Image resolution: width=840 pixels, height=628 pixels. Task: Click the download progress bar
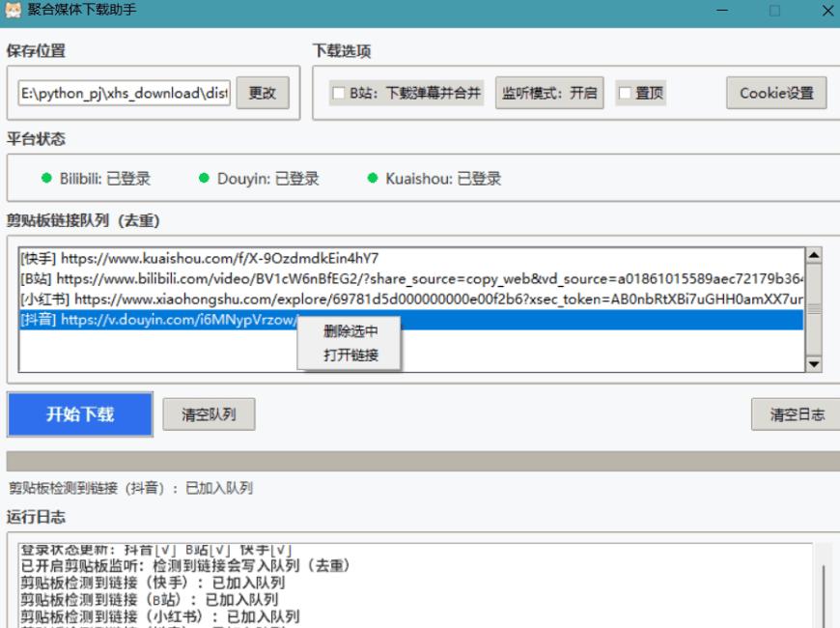click(420, 461)
